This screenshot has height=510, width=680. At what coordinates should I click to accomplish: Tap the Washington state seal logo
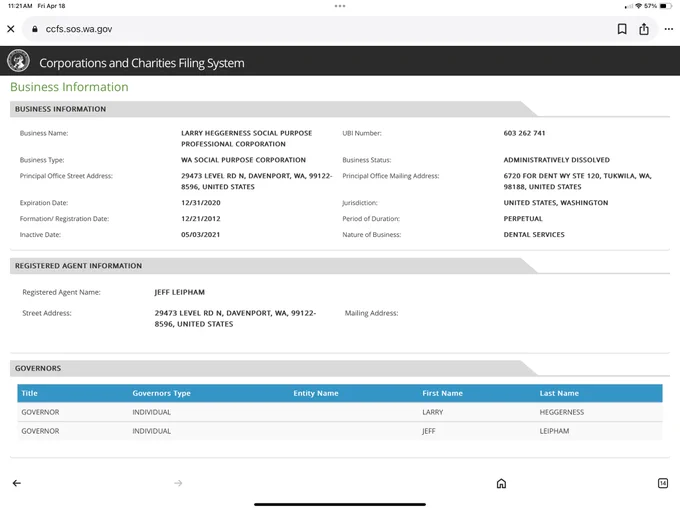point(18,61)
